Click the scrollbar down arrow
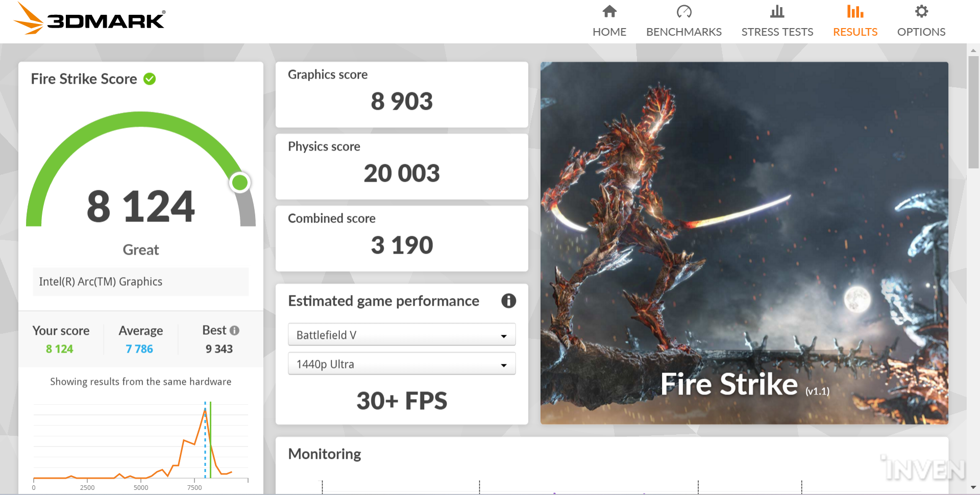Image resolution: width=980 pixels, height=495 pixels. pyautogui.click(x=973, y=488)
